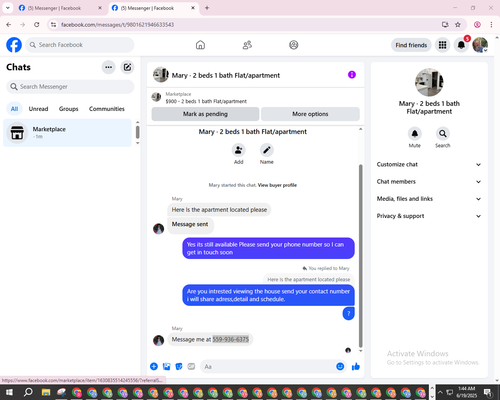Click Mary's avatar beside last message

tap(158, 340)
